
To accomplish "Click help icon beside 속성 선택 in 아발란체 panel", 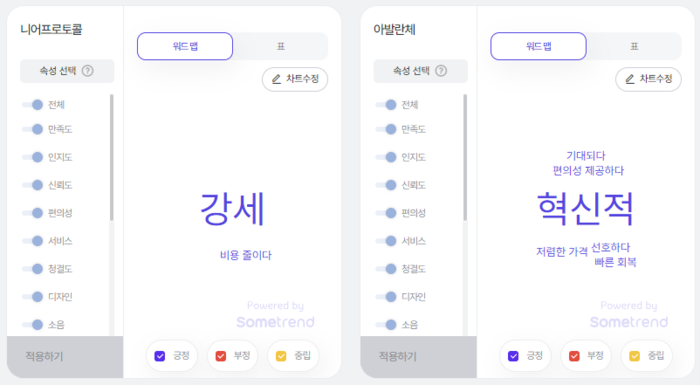I will [441, 71].
